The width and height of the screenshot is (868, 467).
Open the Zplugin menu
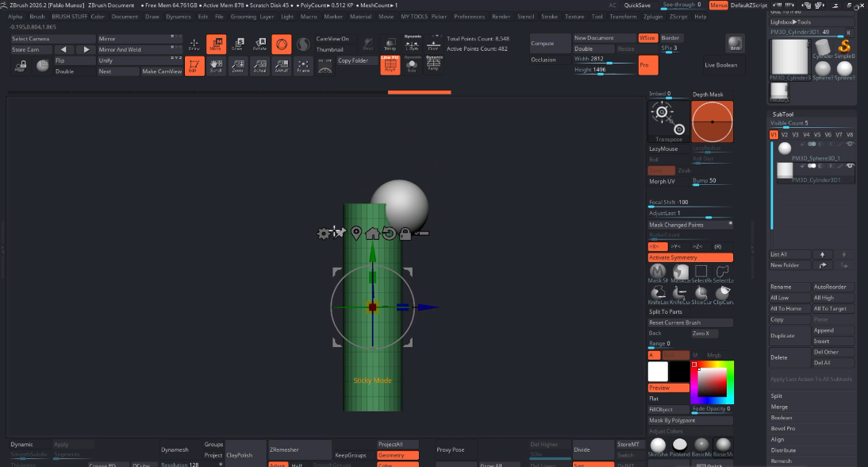(x=653, y=17)
